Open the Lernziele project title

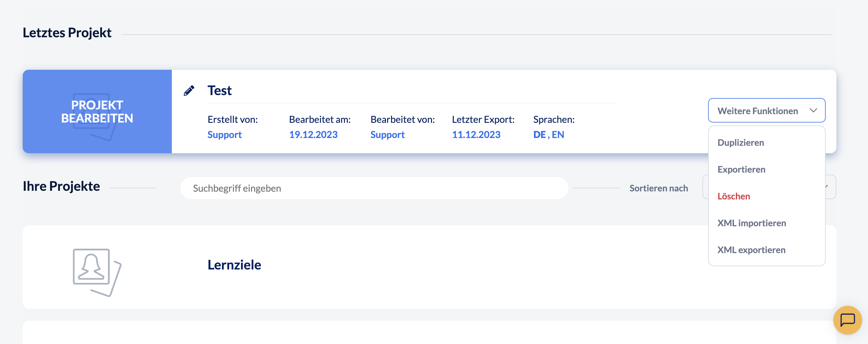[234, 265]
